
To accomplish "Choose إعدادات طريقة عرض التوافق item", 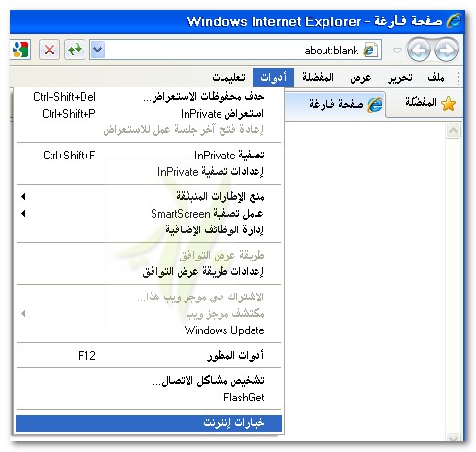I will click(x=149, y=272).
